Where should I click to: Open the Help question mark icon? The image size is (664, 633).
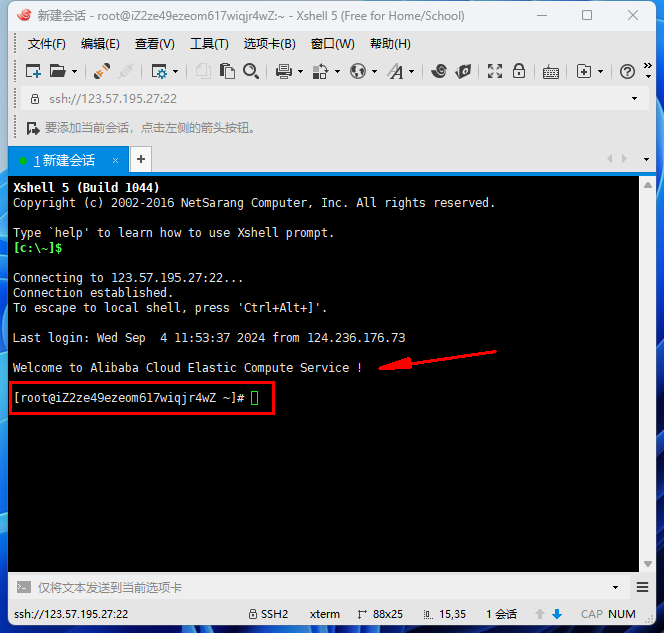coord(627,72)
